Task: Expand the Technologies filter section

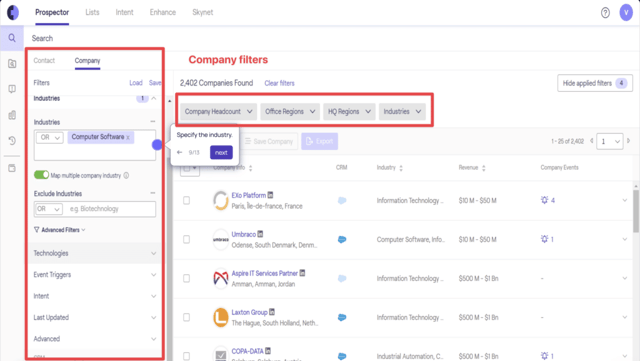Action: pos(95,253)
